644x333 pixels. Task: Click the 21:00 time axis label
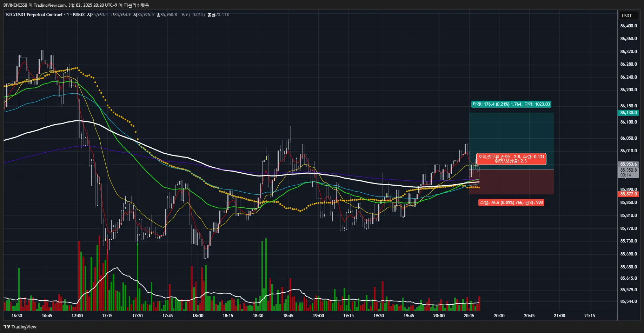[560, 316]
